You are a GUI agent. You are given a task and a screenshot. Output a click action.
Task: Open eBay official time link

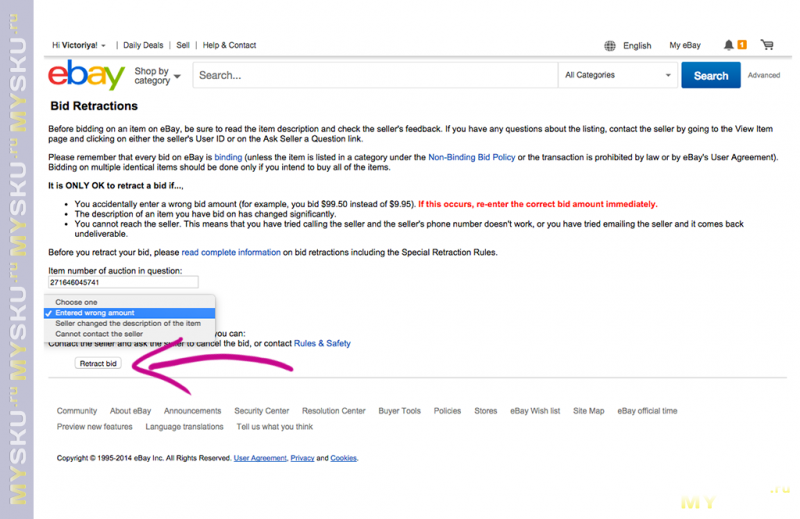[647, 410]
